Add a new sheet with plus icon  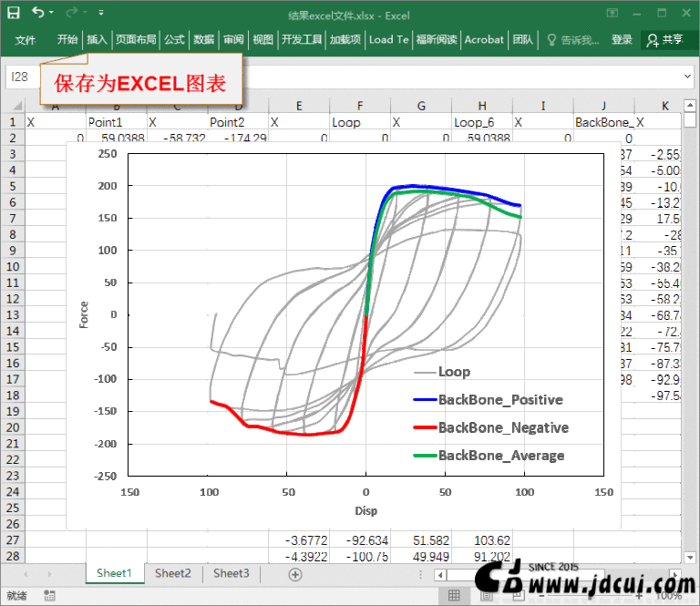click(294, 574)
